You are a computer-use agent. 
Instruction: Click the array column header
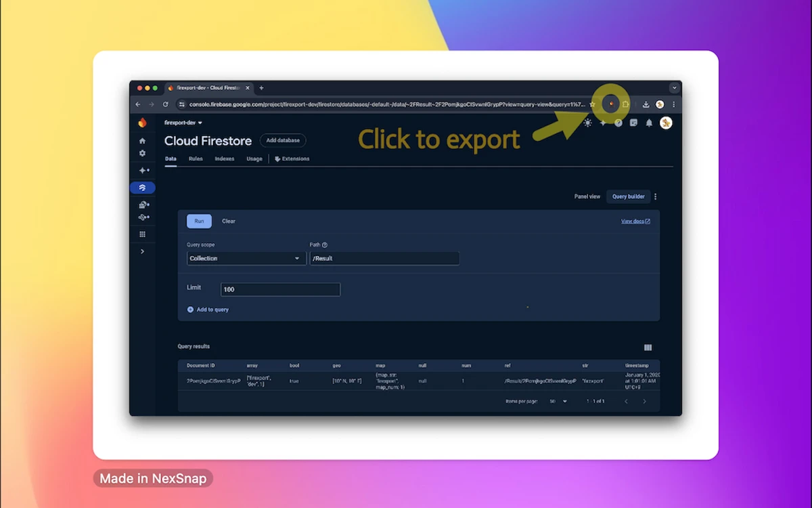pyautogui.click(x=252, y=366)
